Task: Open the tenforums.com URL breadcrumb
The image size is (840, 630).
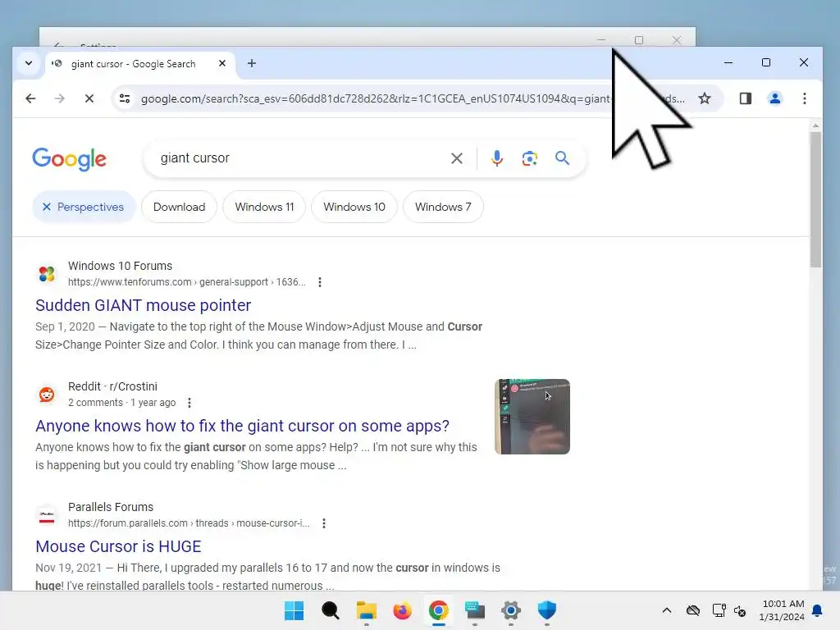Action: 186,282
